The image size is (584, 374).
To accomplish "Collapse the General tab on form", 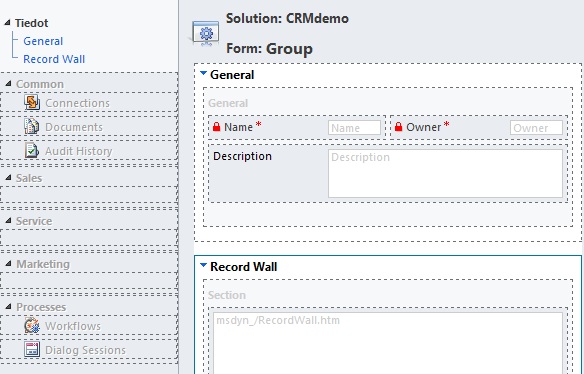I will coord(203,73).
